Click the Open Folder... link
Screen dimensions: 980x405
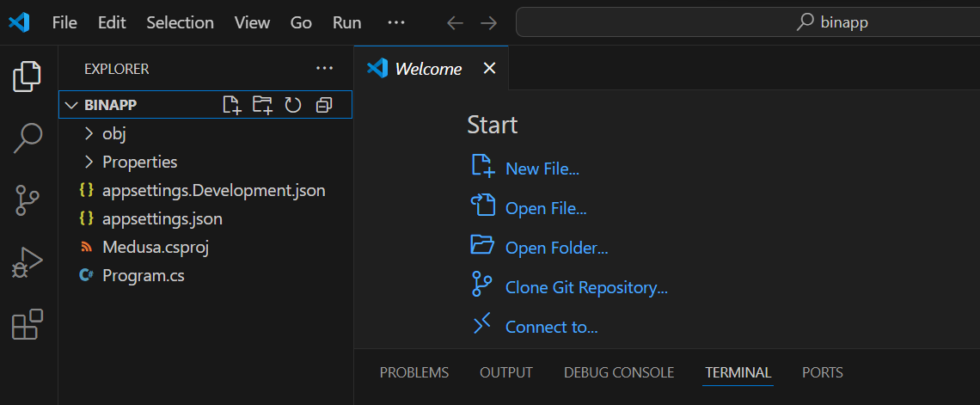click(557, 249)
